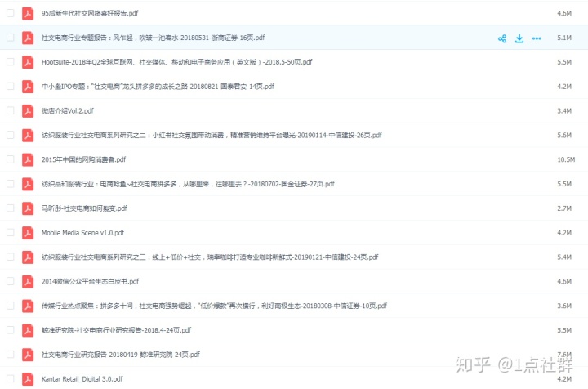Tick checkbox for 中小盘IPO专题 file

click(x=10, y=87)
